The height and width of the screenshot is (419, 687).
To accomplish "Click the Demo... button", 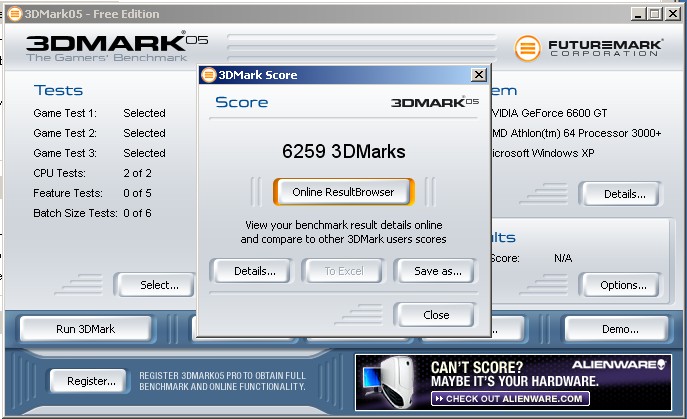I will (617, 329).
